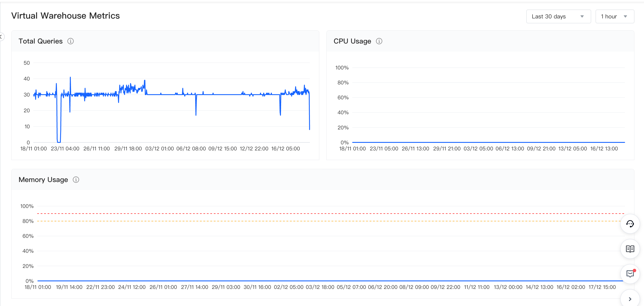
Task: Click the 06/12 08:00 label on Total Queries axis
Action: 191,149
